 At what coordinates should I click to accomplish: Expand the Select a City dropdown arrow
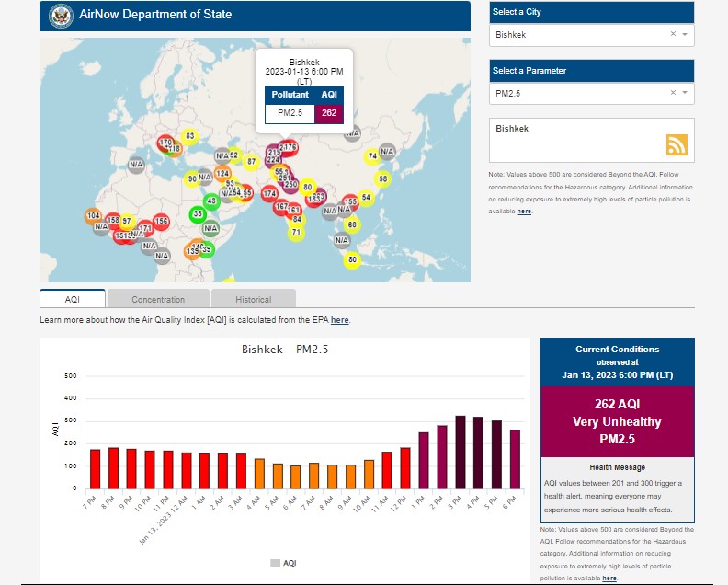[685, 34]
